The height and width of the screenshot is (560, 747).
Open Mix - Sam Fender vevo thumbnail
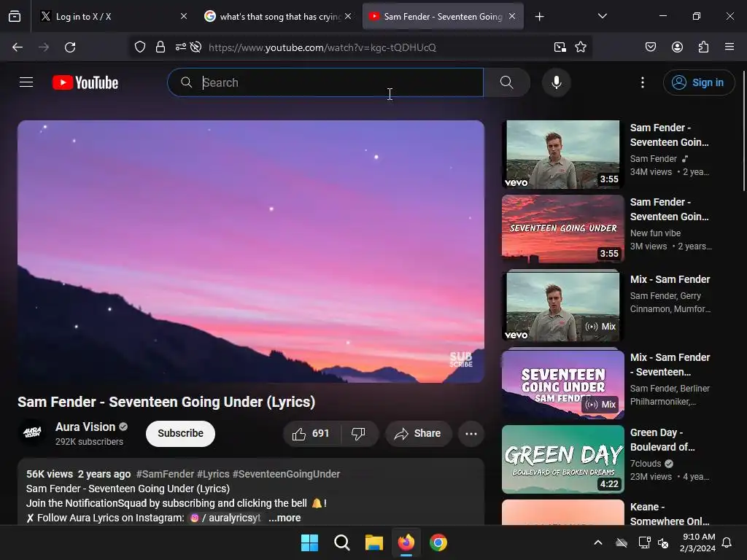(562, 306)
